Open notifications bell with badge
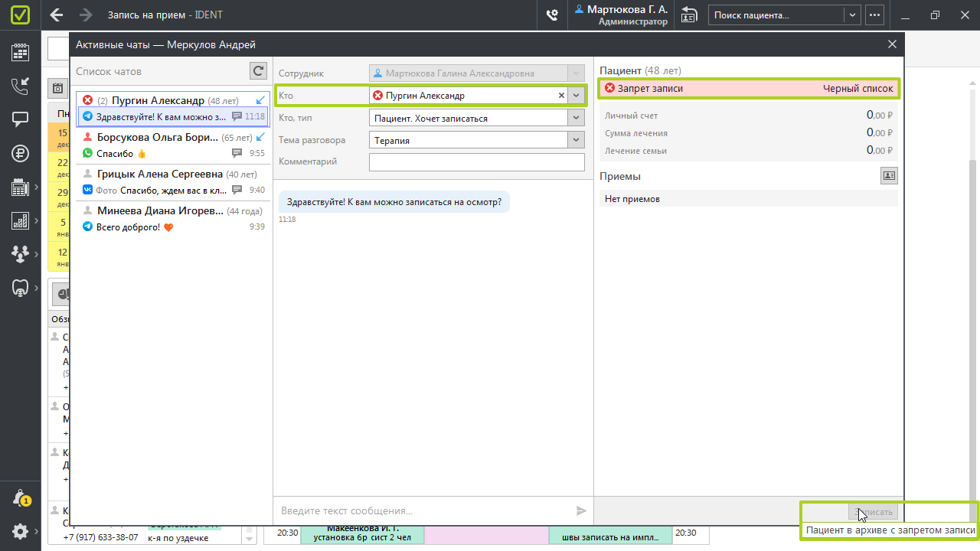Image resolution: width=980 pixels, height=551 pixels. [x=20, y=498]
